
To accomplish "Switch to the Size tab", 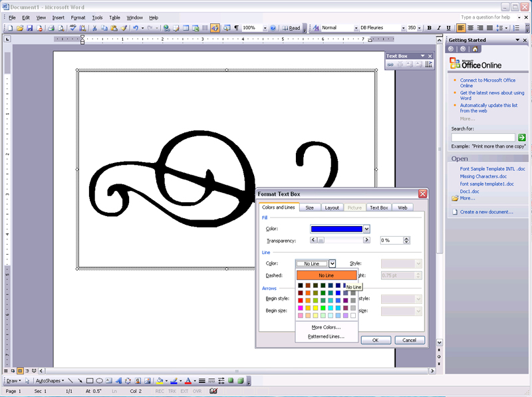I will click(x=309, y=207).
